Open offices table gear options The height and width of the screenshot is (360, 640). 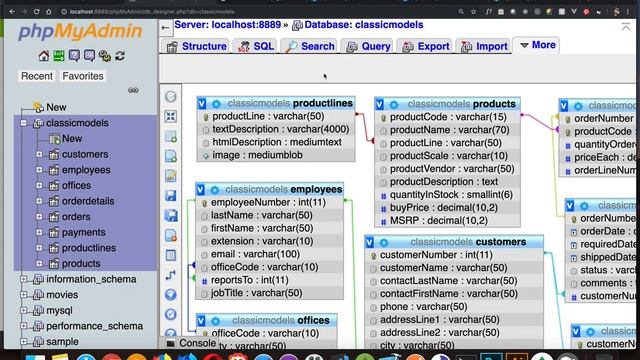[216, 321]
